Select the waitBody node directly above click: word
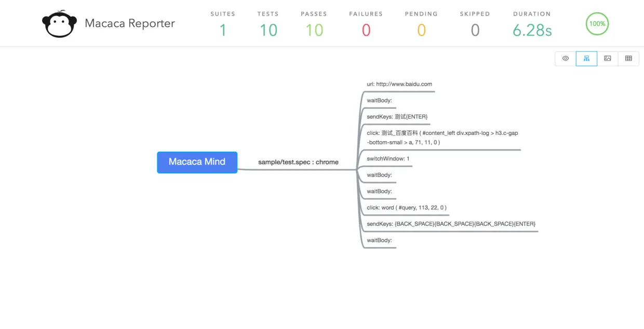Screen dimensions: 644x329 click(379, 191)
